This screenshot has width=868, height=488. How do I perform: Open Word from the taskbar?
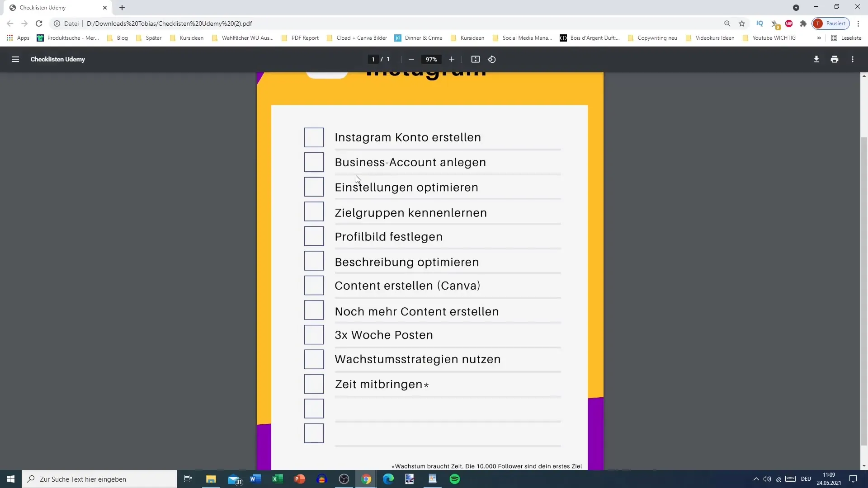point(255,479)
